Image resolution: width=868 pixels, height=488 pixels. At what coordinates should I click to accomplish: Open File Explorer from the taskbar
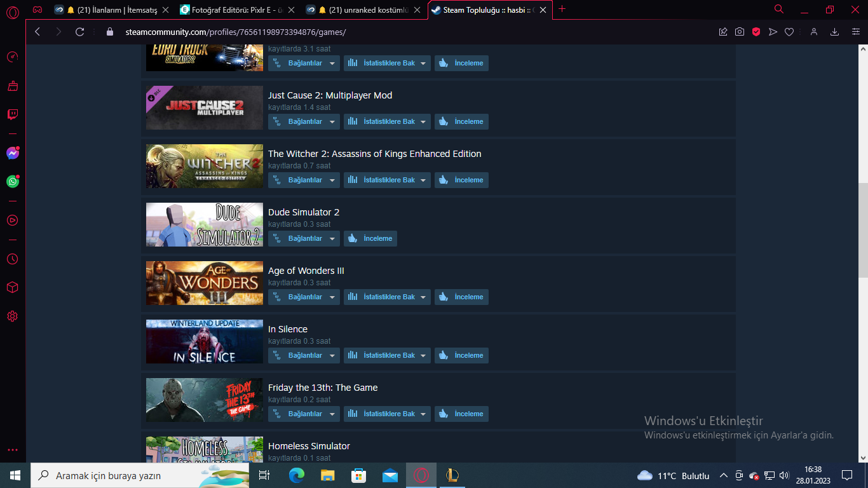click(328, 475)
